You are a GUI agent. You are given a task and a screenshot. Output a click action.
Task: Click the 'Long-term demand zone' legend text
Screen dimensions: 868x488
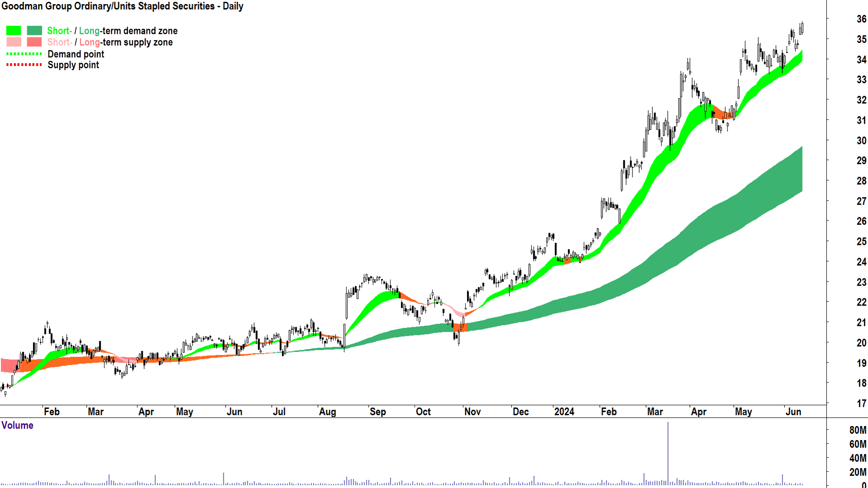click(128, 31)
